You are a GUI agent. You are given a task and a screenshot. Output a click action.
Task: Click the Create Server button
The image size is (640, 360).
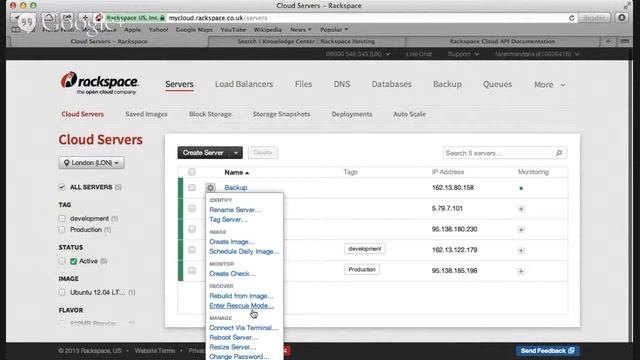204,153
